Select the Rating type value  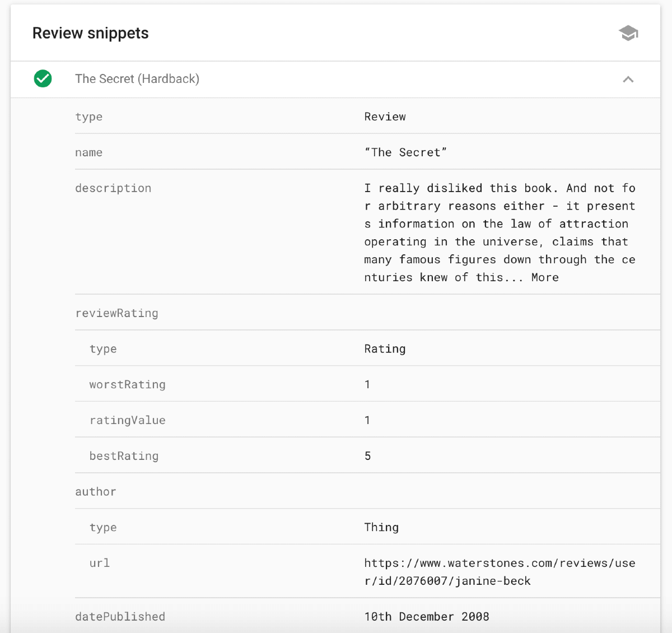click(385, 349)
